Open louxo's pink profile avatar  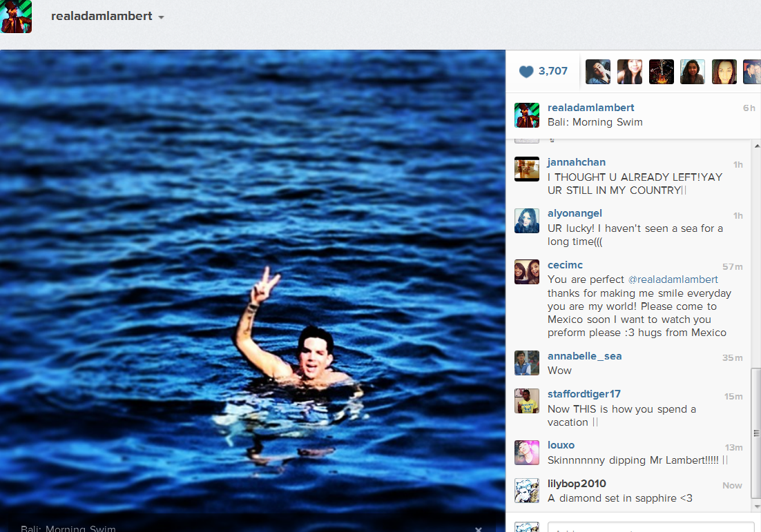[527, 453]
